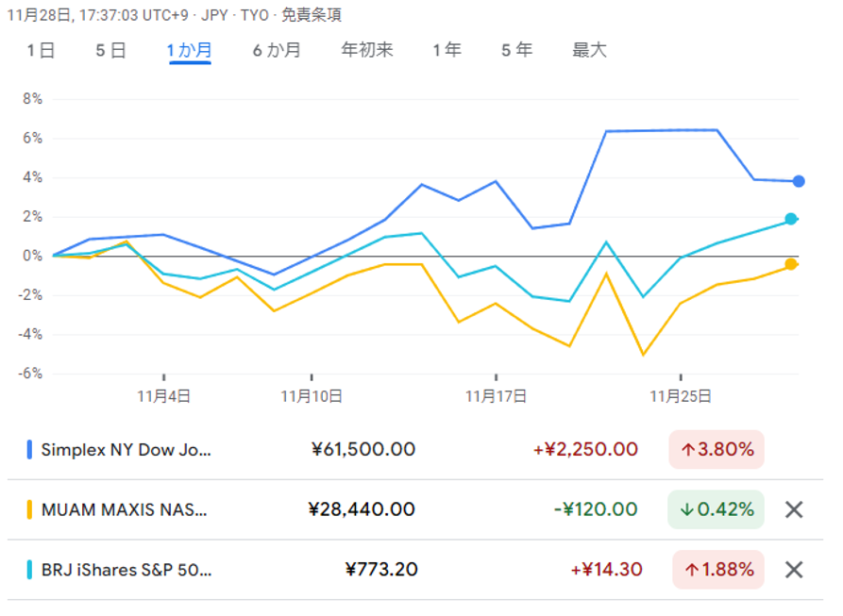843x616 pixels.
Task: Click the up arrow 1.88% change badge
Action: click(717, 570)
